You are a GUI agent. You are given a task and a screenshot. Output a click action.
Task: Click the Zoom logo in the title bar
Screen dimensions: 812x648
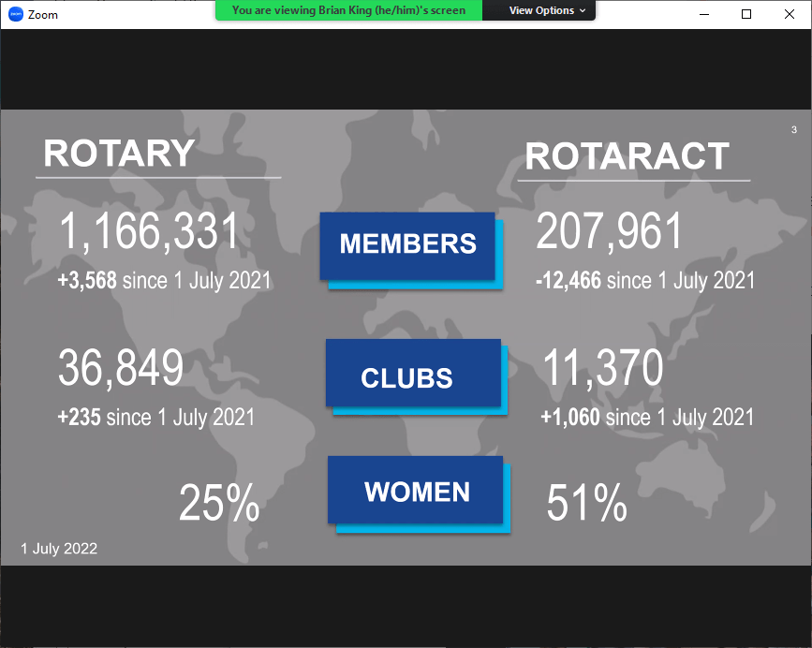pos(16,14)
